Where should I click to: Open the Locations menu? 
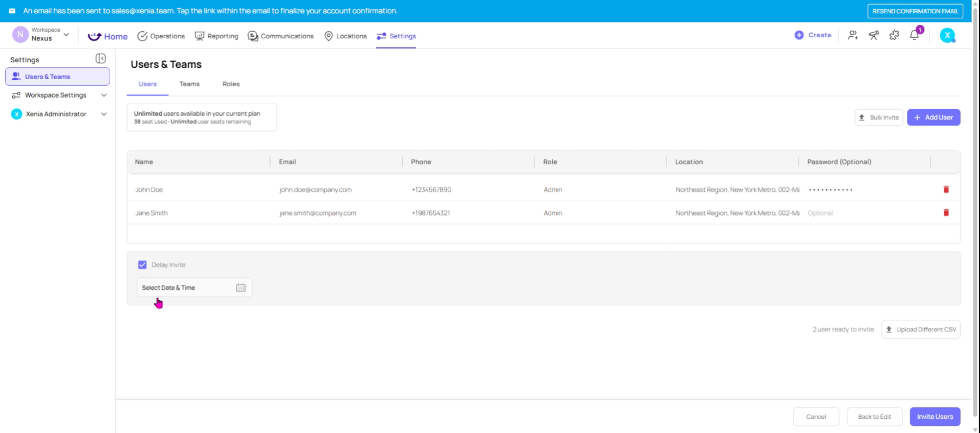click(346, 36)
